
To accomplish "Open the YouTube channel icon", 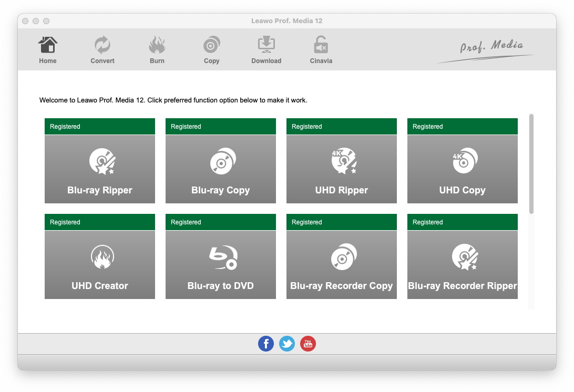I will (x=308, y=344).
